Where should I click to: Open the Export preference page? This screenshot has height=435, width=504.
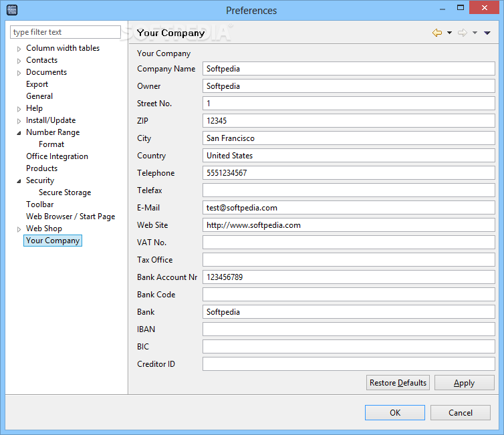coord(37,84)
